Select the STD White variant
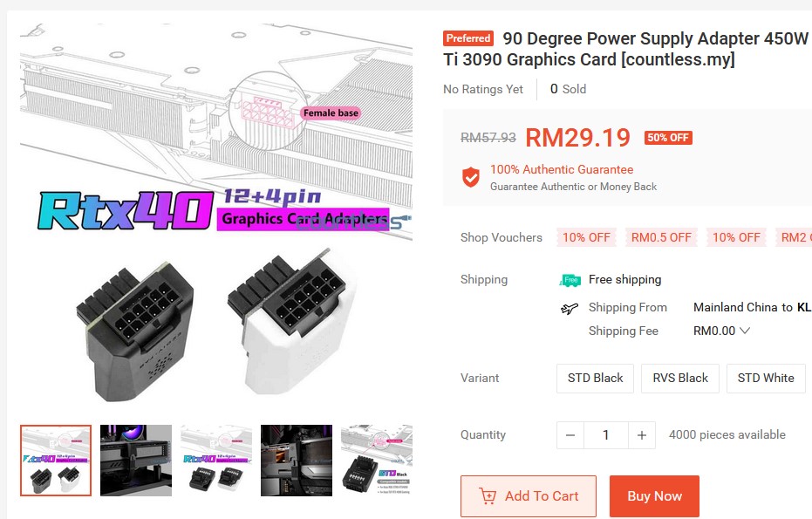The image size is (812, 519). (766, 378)
